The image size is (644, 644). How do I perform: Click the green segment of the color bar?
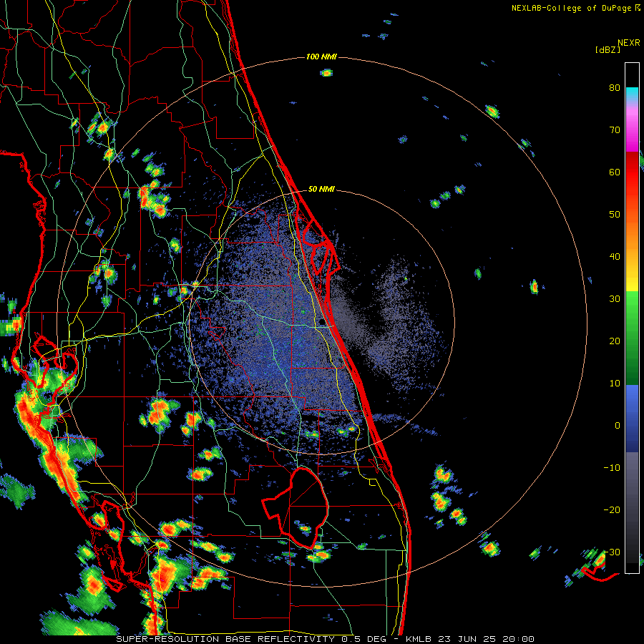pyautogui.click(x=632, y=338)
